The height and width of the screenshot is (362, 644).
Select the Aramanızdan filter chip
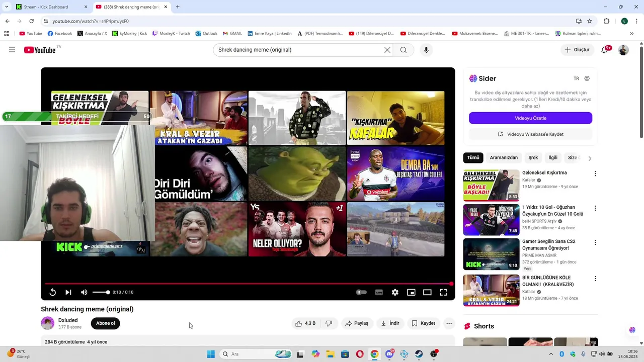[x=504, y=158]
